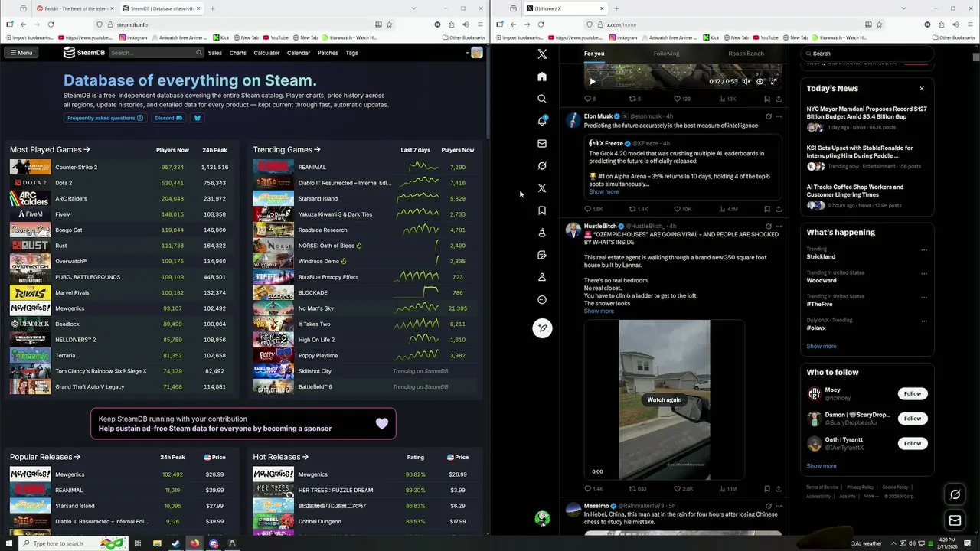Click SteamDB search magnifier icon

[199, 53]
